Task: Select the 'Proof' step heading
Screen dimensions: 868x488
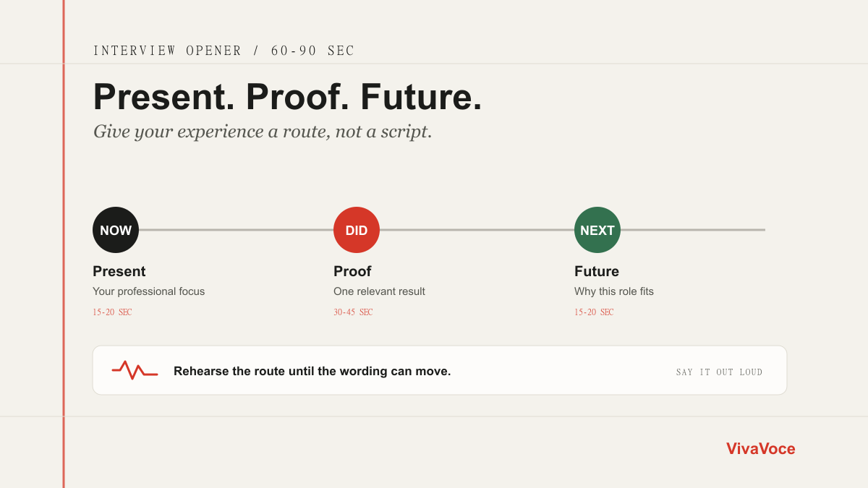Action: 352,271
